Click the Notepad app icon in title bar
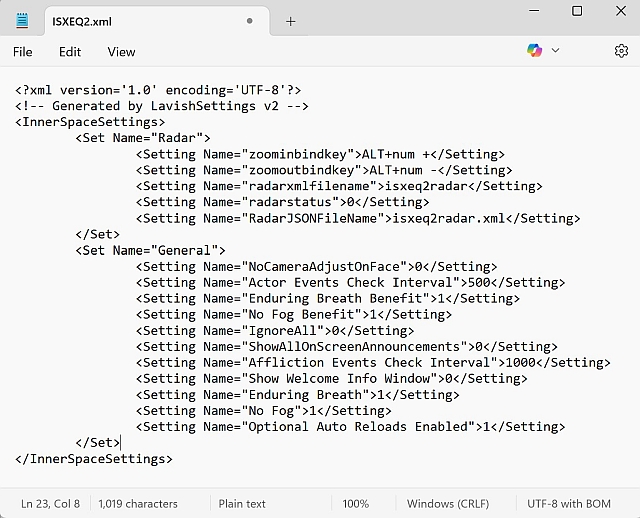Screen dimensions: 640x518 (x=22, y=20)
